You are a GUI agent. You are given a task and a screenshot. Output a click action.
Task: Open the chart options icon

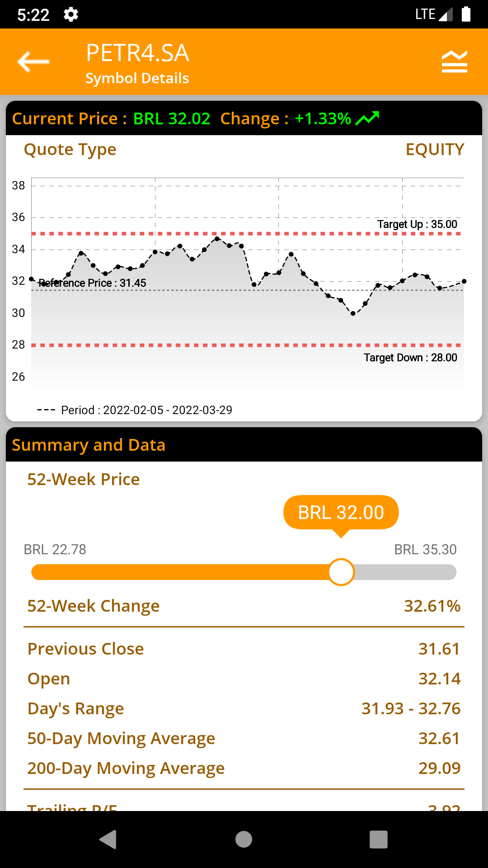[x=454, y=62]
